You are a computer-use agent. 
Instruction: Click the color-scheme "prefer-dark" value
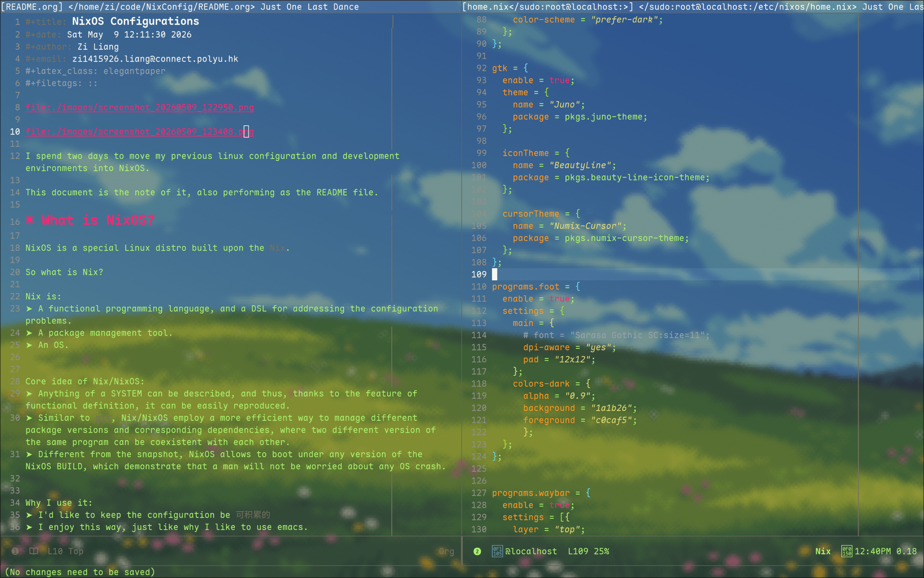[624, 20]
